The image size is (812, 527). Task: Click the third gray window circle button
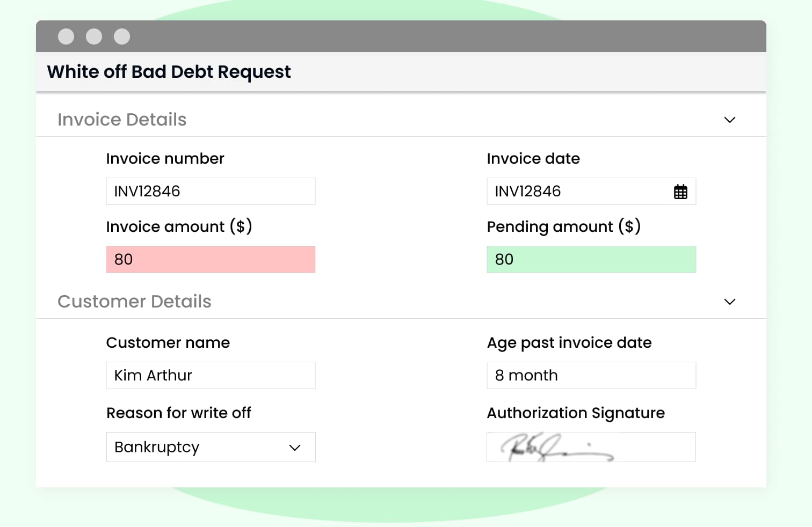122,36
